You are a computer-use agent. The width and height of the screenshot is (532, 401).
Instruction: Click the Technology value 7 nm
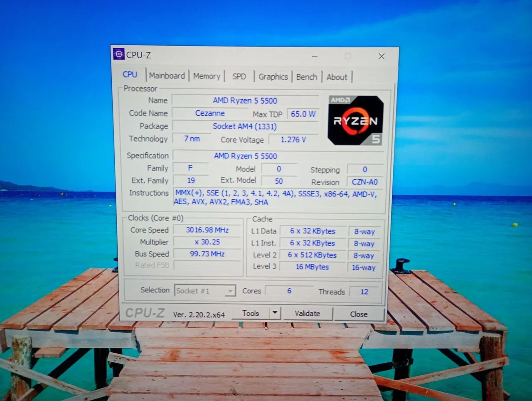(x=192, y=139)
